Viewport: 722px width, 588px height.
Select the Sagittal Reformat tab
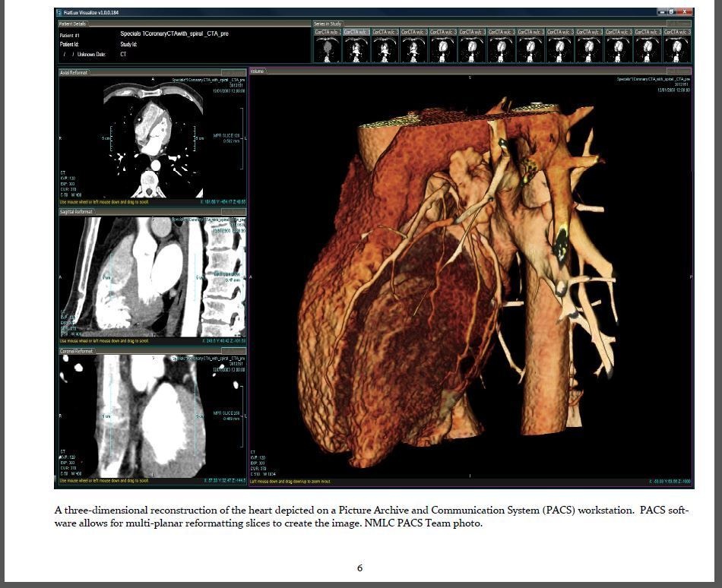pos(77,212)
